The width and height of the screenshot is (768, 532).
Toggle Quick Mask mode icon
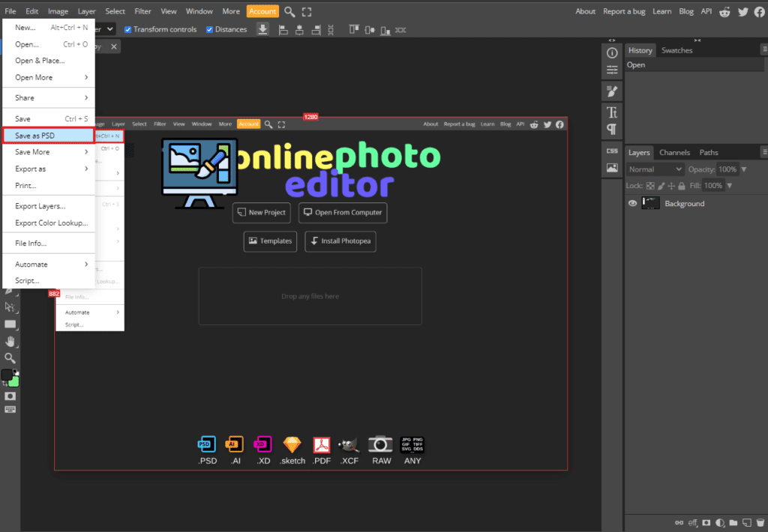coord(10,395)
